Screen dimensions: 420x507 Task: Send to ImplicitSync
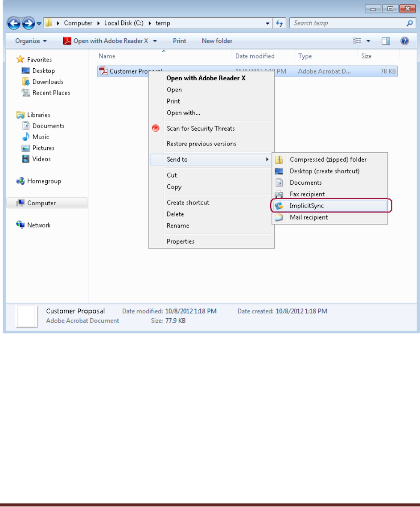coord(329,206)
